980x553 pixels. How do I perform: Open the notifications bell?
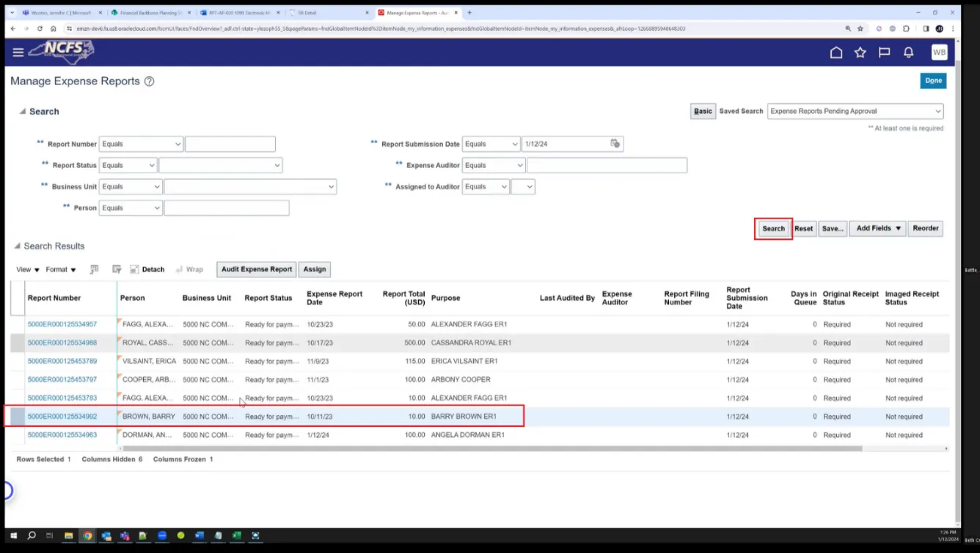(908, 52)
